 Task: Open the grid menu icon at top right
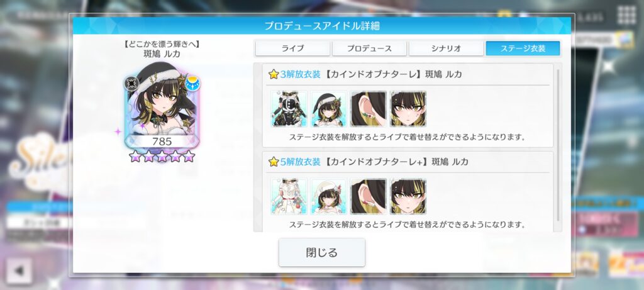point(627,16)
